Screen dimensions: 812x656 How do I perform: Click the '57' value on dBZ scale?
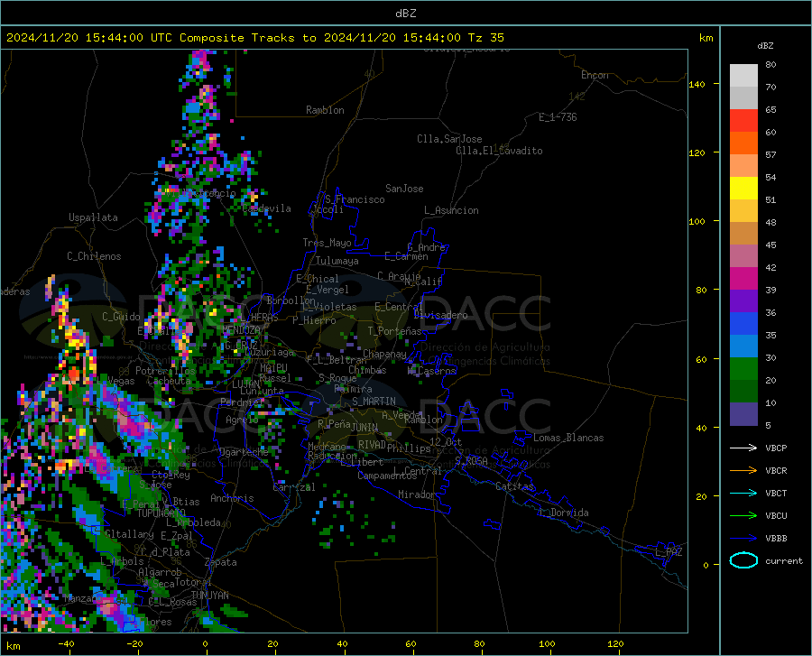pos(770,155)
